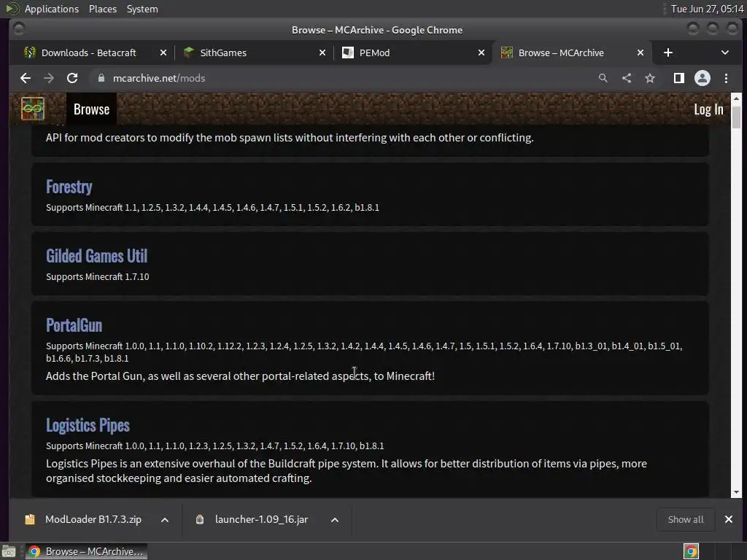Image resolution: width=747 pixels, height=560 pixels.
Task: Close the downloads bar
Action: (x=729, y=519)
